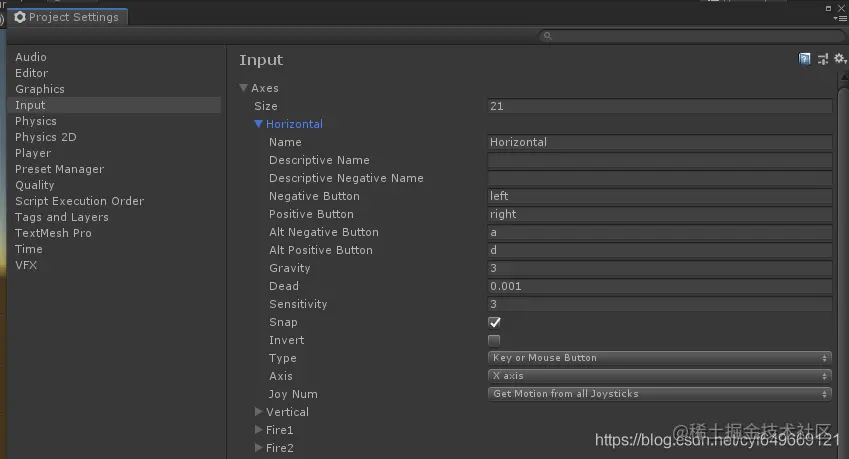Viewport: 849px width, 459px height.
Task: Open Player settings category
Action: tap(33, 153)
